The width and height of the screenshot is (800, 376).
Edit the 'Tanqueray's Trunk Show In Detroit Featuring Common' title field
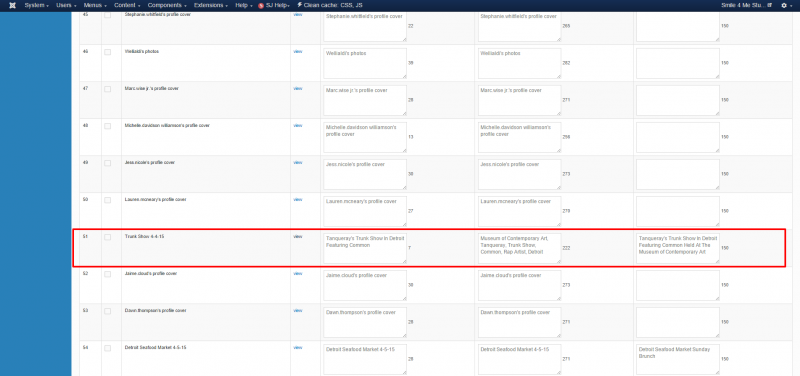coord(365,248)
